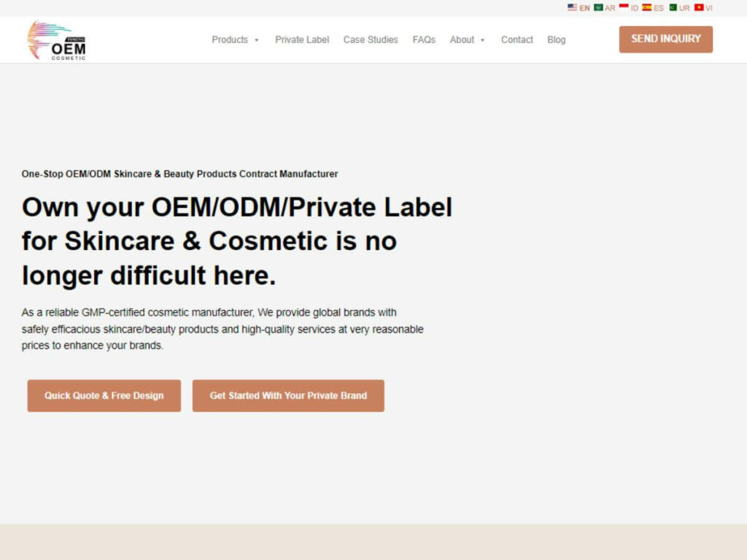Go to Case Studies page
This screenshot has height=560, width=747.
371,40
